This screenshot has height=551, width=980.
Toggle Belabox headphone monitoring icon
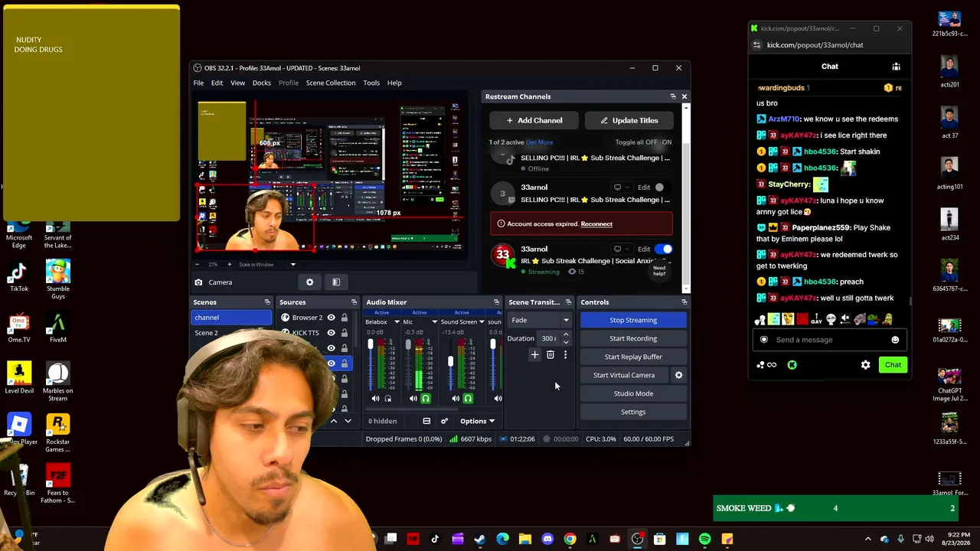coord(387,399)
